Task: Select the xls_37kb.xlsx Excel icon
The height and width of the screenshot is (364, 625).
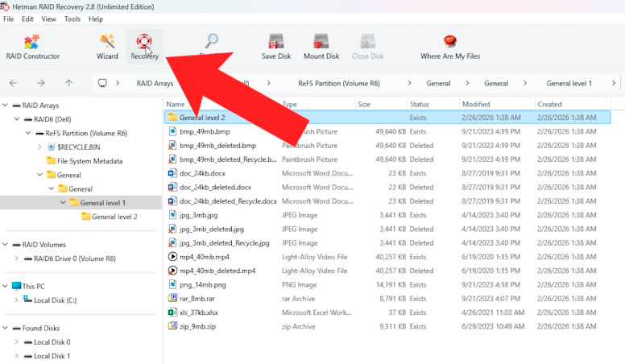Action: coord(172,312)
